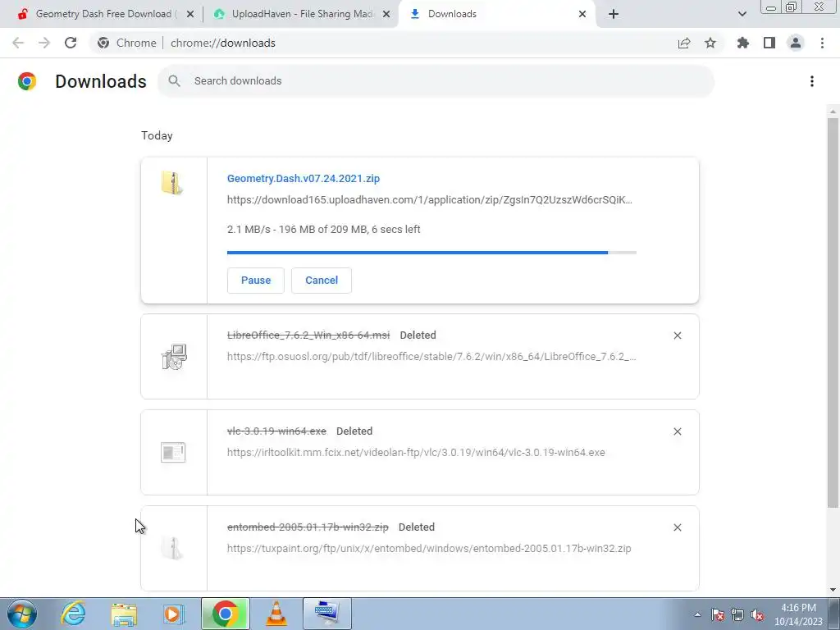This screenshot has height=630, width=840.
Task: Click the Geometry Dash download progress bar
Action: click(x=431, y=253)
